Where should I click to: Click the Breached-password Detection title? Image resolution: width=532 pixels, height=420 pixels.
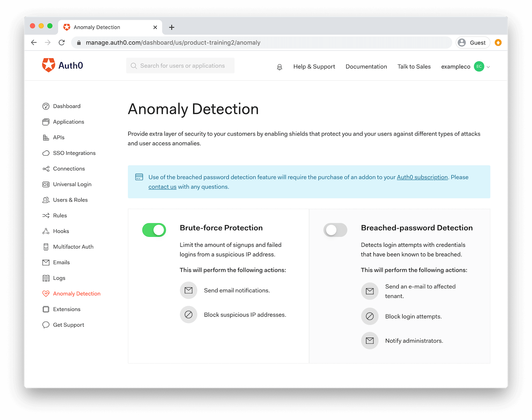click(x=417, y=228)
